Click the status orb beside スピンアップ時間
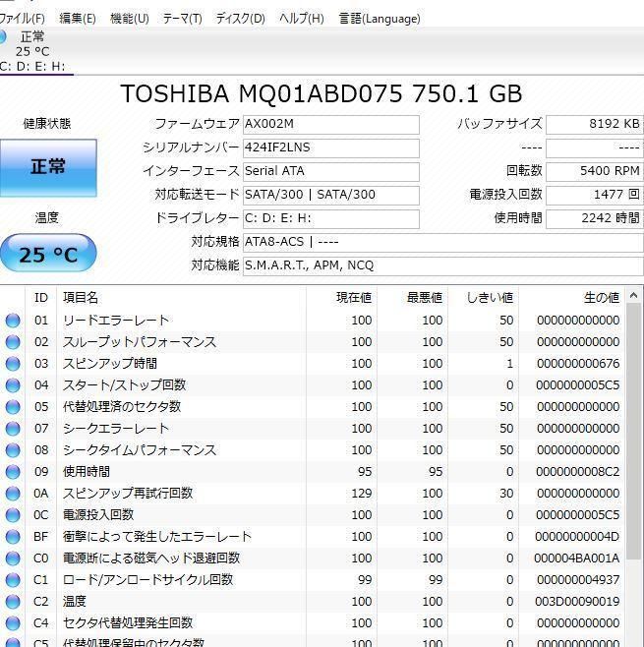Screen dimensions: 644x647 click(13, 364)
